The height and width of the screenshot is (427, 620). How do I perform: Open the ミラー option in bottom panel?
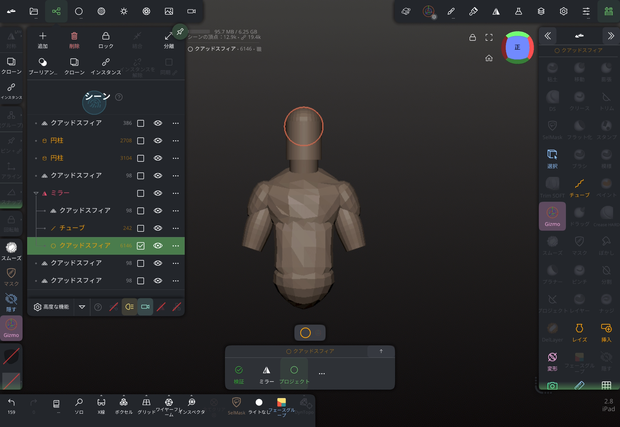click(267, 374)
